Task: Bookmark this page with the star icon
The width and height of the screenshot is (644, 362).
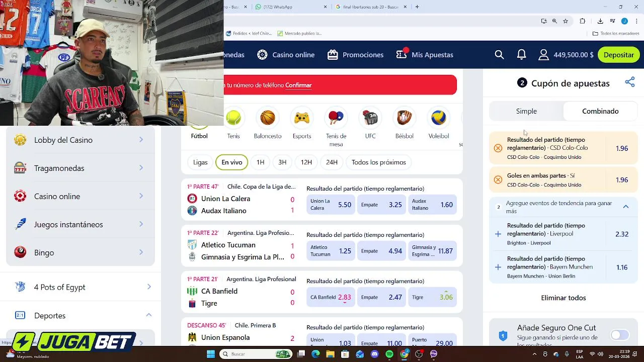Action: [x=566, y=21]
